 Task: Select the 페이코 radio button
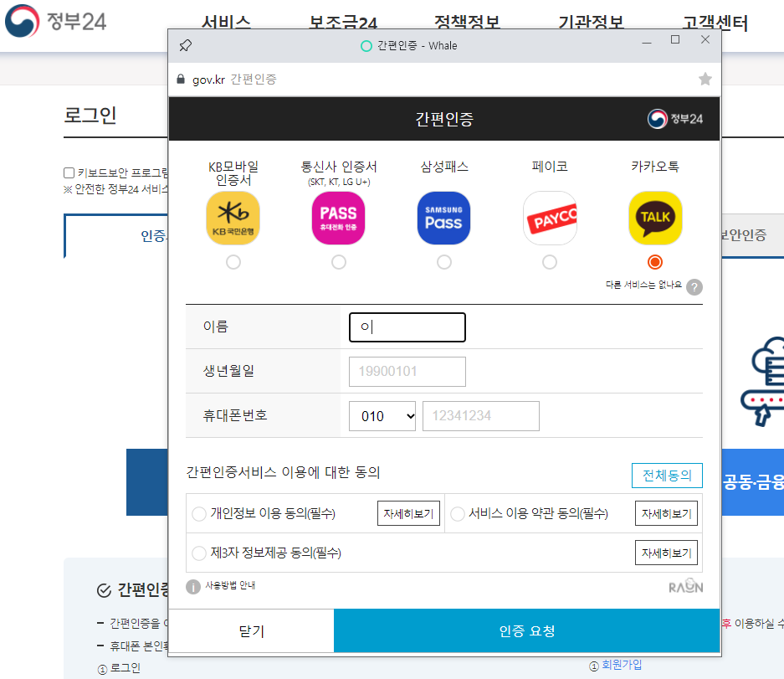550,262
